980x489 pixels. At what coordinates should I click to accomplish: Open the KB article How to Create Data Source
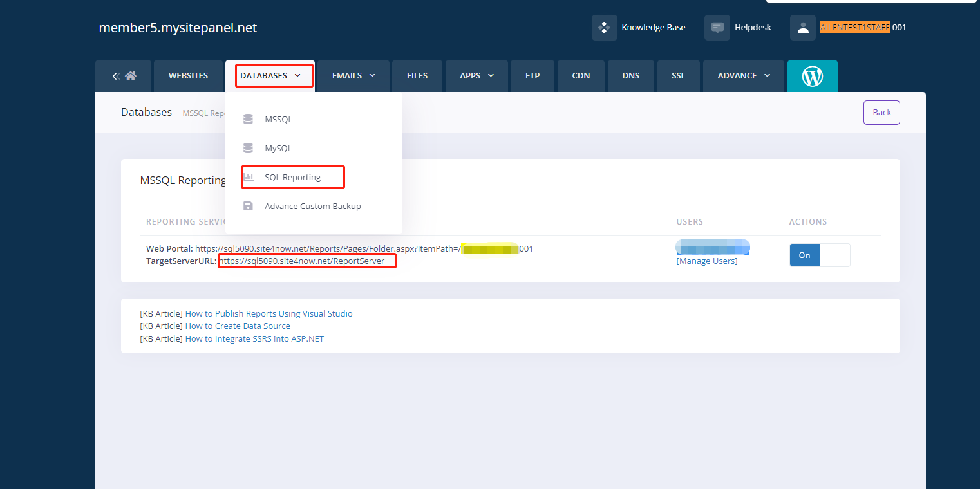pyautogui.click(x=238, y=326)
